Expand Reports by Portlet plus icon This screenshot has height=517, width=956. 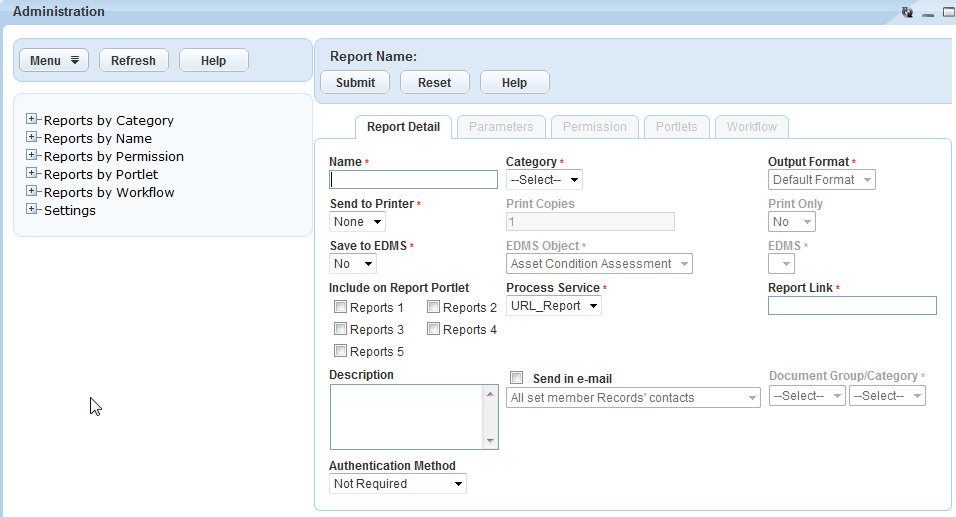click(x=32, y=174)
